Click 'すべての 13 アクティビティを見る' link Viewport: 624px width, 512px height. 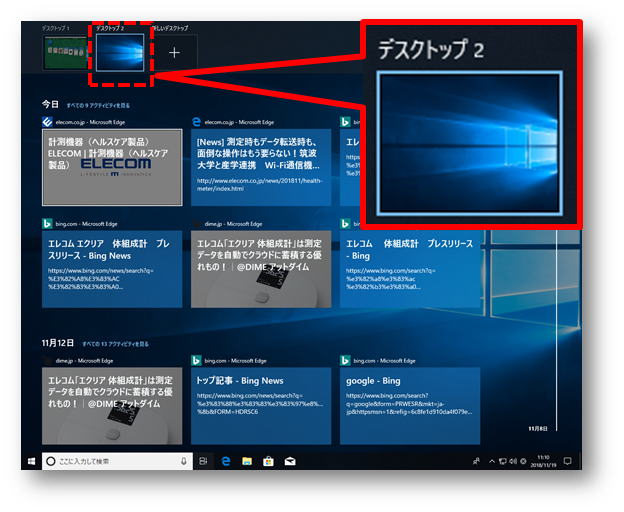click(115, 344)
